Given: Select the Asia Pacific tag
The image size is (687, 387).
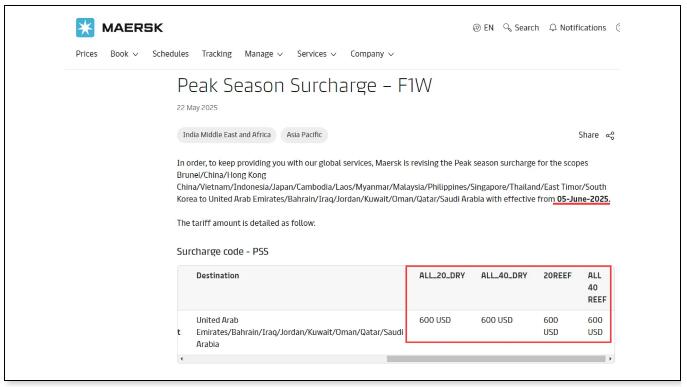Looking at the screenshot, I should tap(304, 135).
